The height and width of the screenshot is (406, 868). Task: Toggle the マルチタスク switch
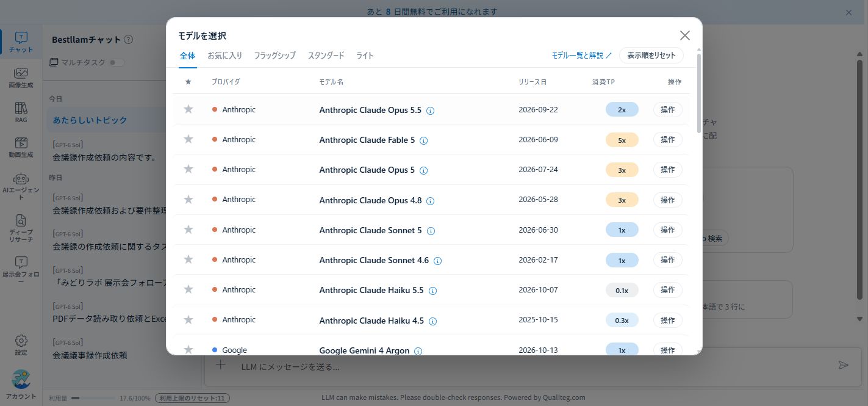(117, 62)
